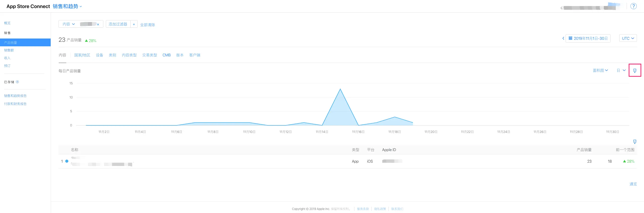Select 产品销量 in the sidebar
Screen dimensions: 644x213
(25, 43)
